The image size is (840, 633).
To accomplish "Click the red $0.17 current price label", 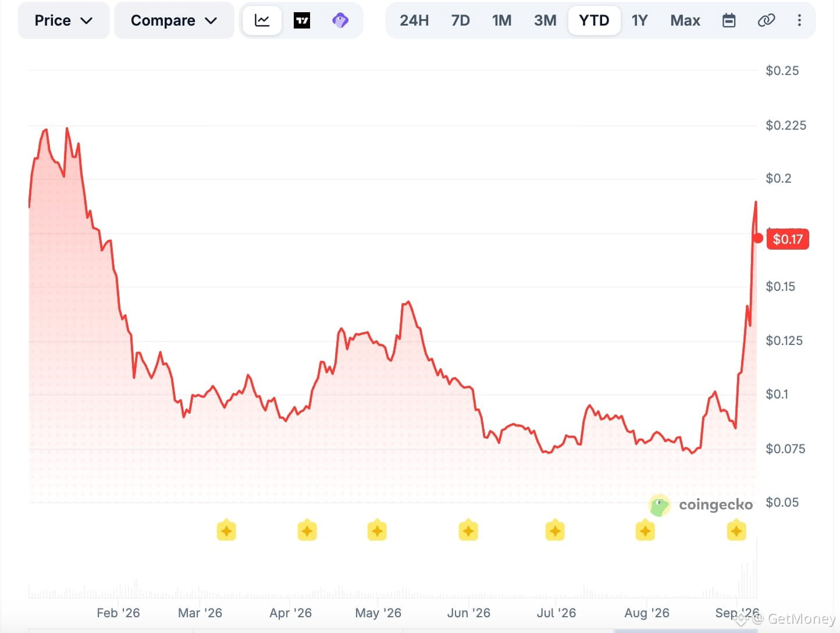I will pos(788,239).
